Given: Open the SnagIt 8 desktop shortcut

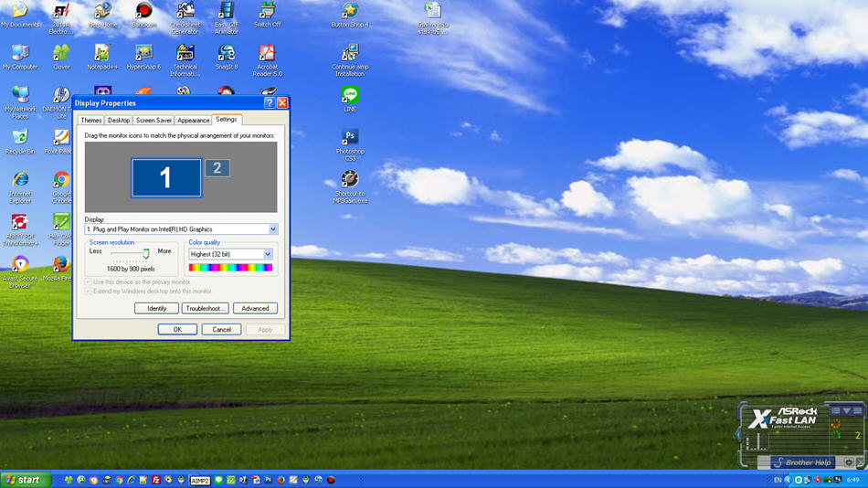Looking at the screenshot, I should coord(226,57).
